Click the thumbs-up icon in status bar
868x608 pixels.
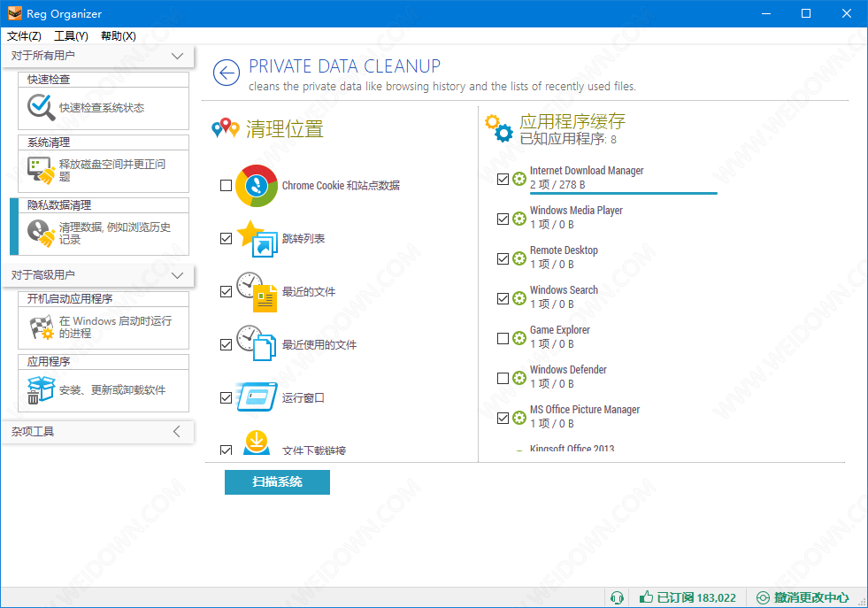click(646, 596)
